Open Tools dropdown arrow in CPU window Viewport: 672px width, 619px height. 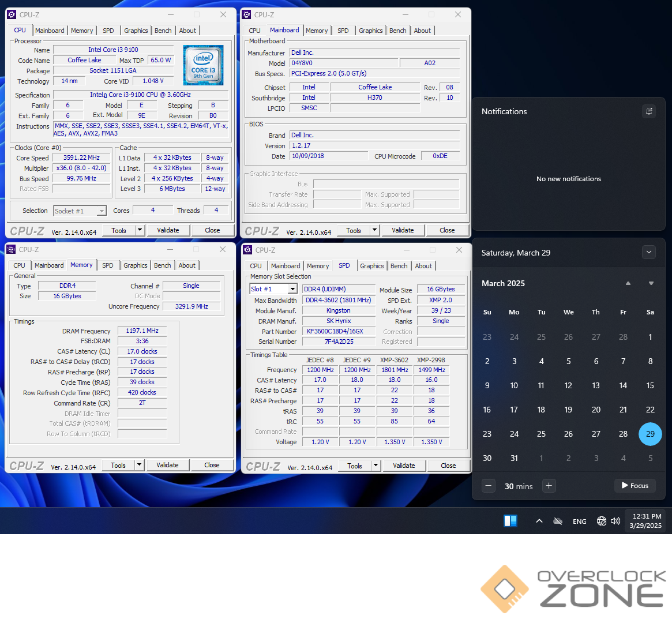click(140, 230)
